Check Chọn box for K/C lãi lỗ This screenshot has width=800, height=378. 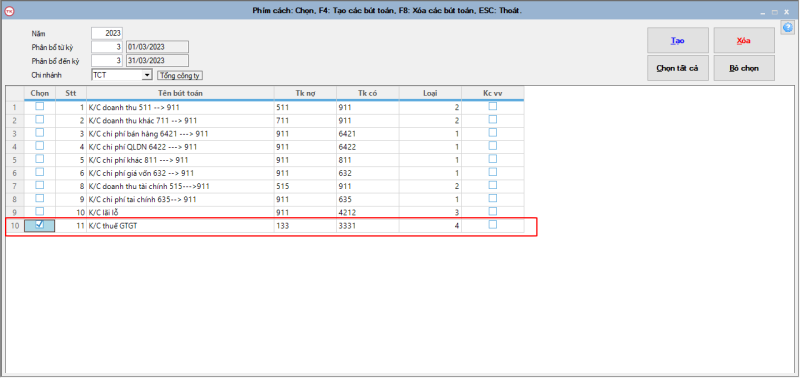pyautogui.click(x=39, y=211)
